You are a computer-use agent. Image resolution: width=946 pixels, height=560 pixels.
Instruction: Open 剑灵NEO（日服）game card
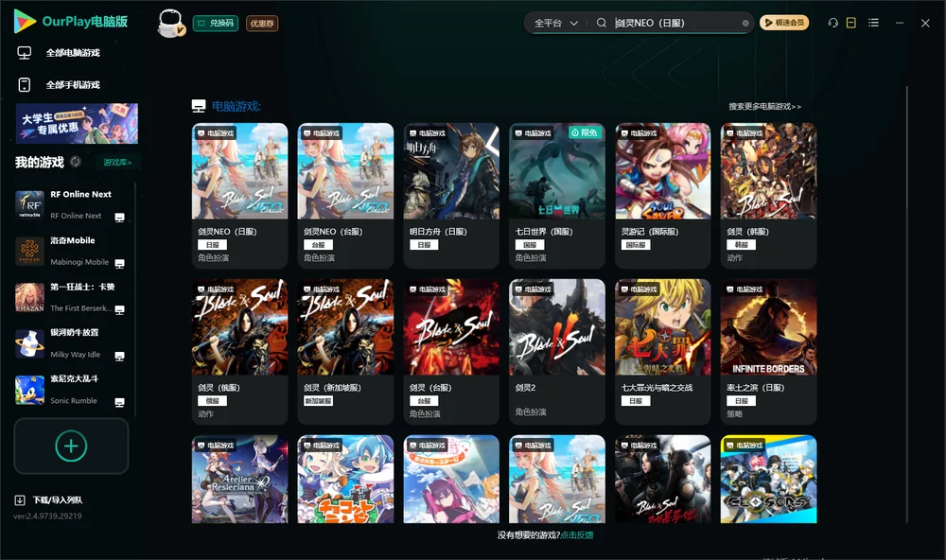(239, 195)
